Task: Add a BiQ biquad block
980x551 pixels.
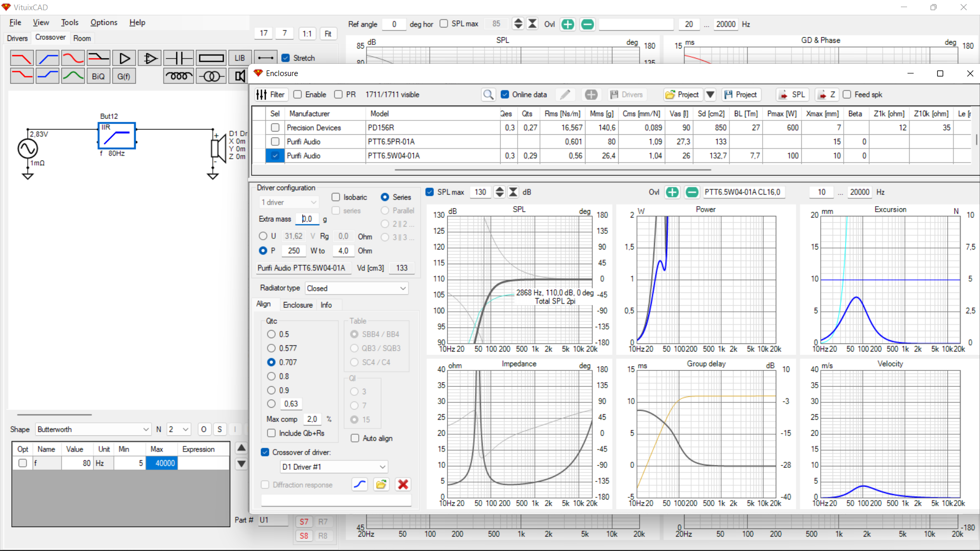Action: point(99,76)
